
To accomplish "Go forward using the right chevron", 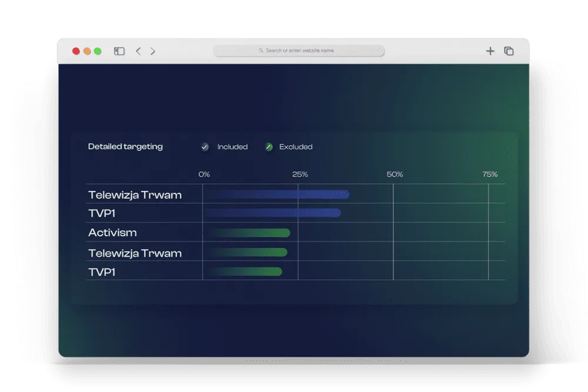I will (x=153, y=51).
